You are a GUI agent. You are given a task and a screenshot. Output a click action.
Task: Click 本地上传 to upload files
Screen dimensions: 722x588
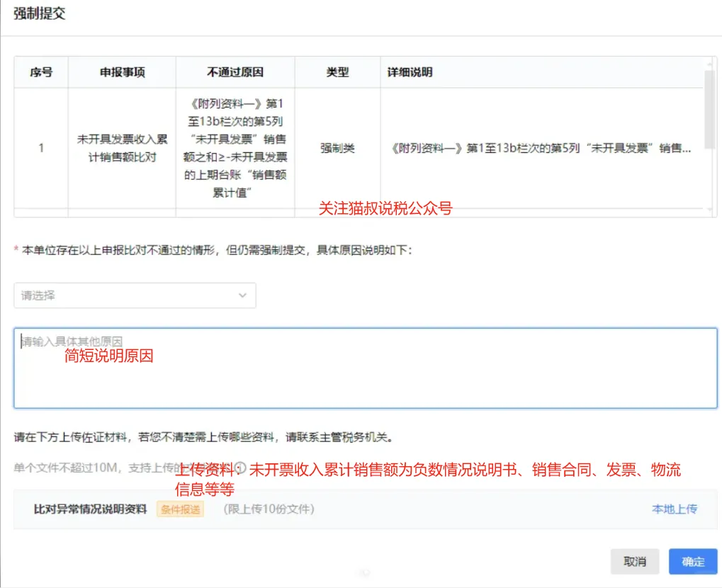[674, 509]
